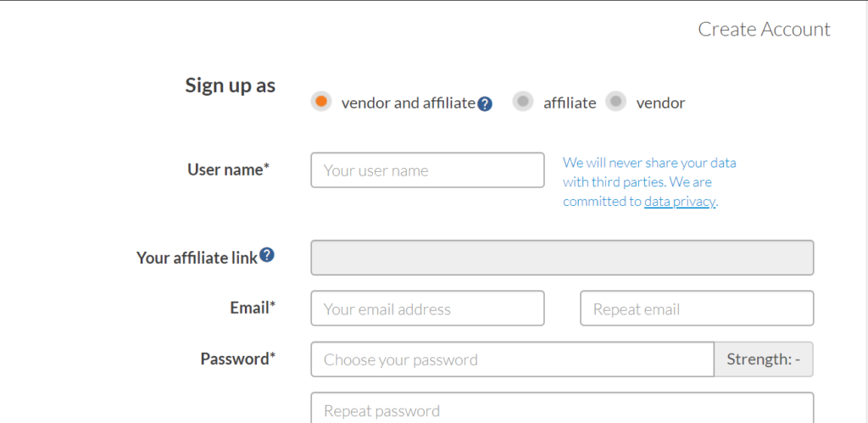Click the Sign up as heading
Image resolution: width=868 pixels, height=423 pixels.
(230, 86)
